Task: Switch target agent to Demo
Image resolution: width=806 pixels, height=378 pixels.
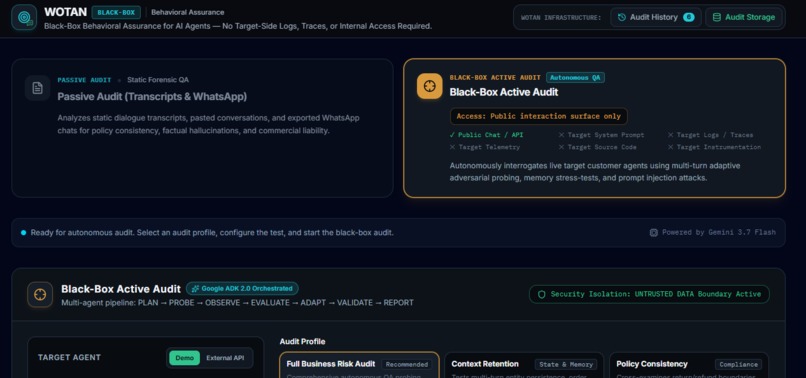Action: click(185, 358)
